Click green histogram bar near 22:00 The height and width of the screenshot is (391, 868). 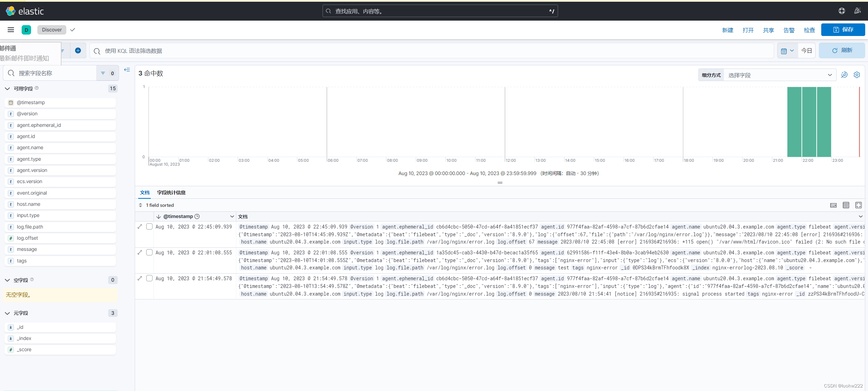click(809, 122)
